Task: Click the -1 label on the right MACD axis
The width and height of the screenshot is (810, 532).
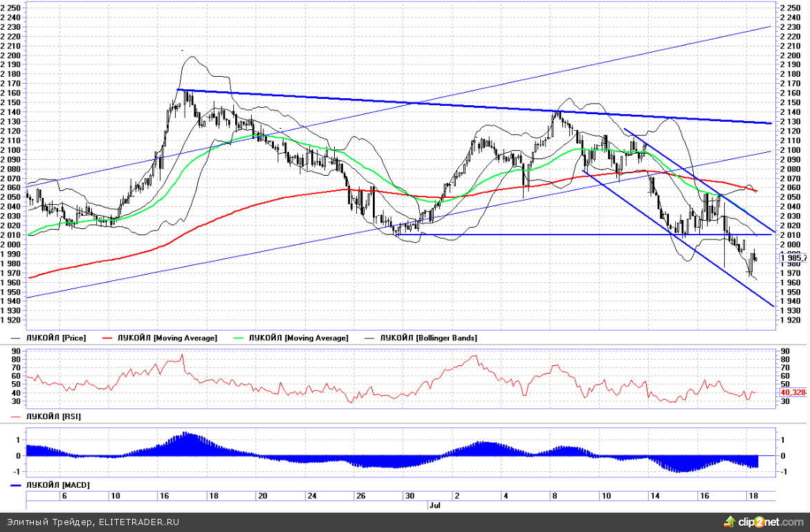Action: [x=782, y=472]
